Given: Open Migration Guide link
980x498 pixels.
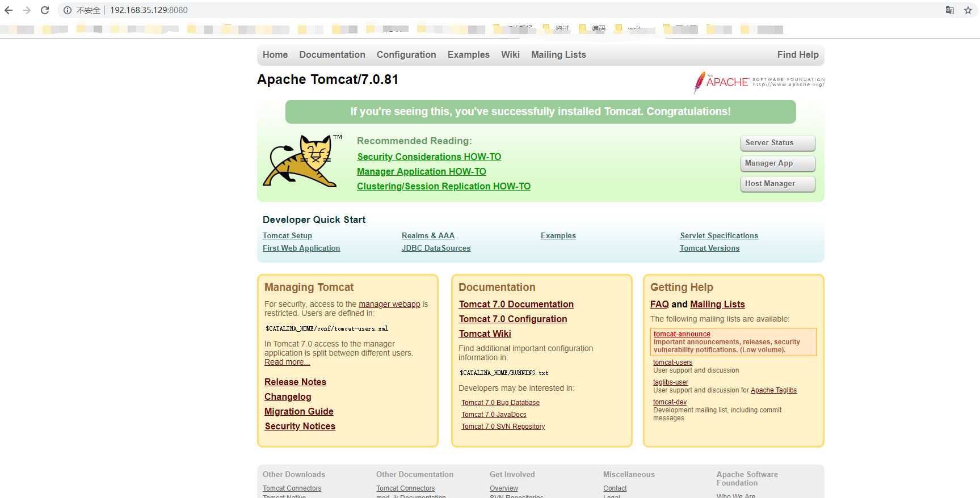Looking at the screenshot, I should 298,411.
